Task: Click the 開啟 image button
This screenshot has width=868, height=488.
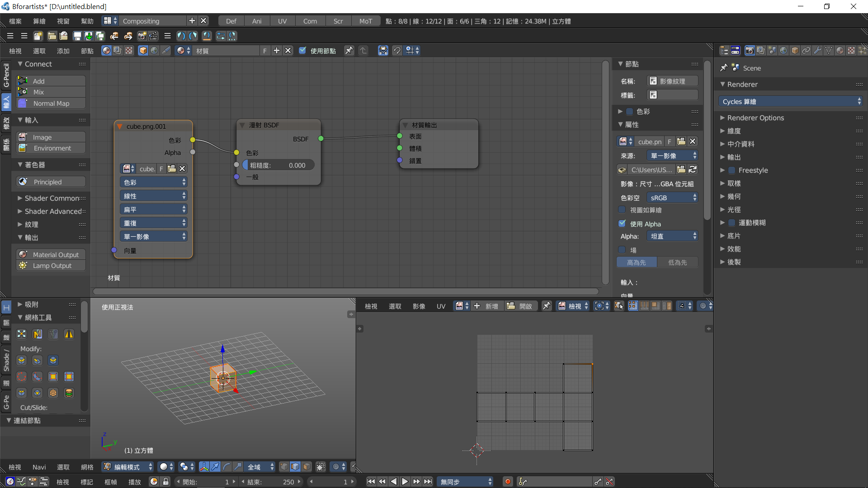Action: pyautogui.click(x=519, y=306)
